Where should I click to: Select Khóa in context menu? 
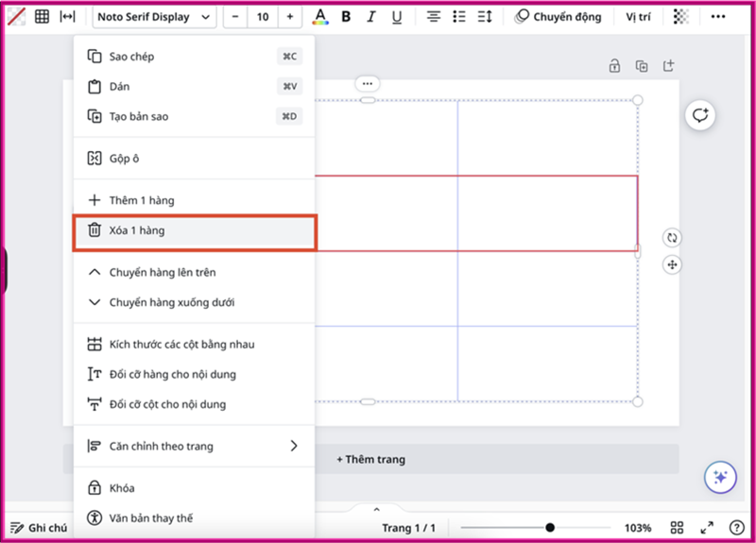click(195, 487)
